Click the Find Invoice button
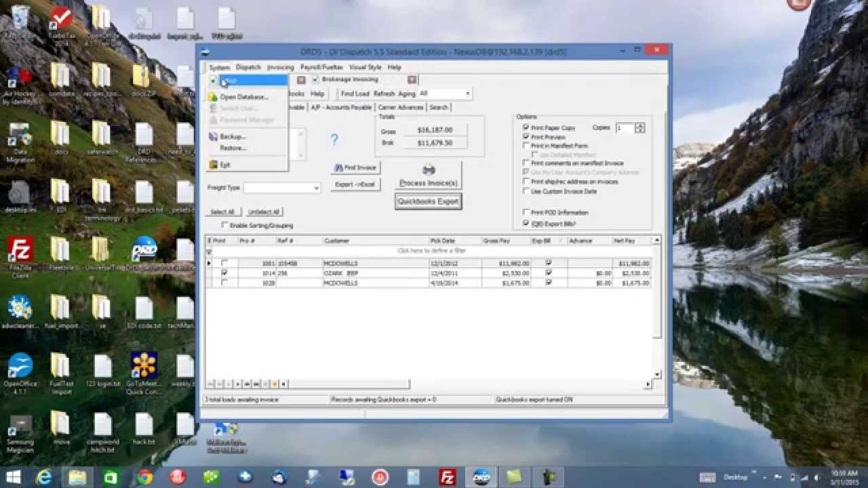Screen dimensions: 868x488 click(355, 167)
